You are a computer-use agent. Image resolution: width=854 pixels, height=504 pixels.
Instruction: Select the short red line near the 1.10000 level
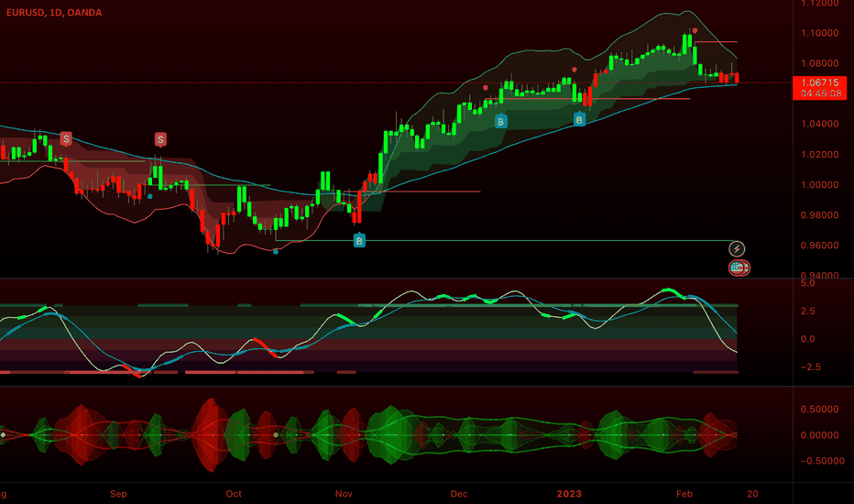[716, 41]
